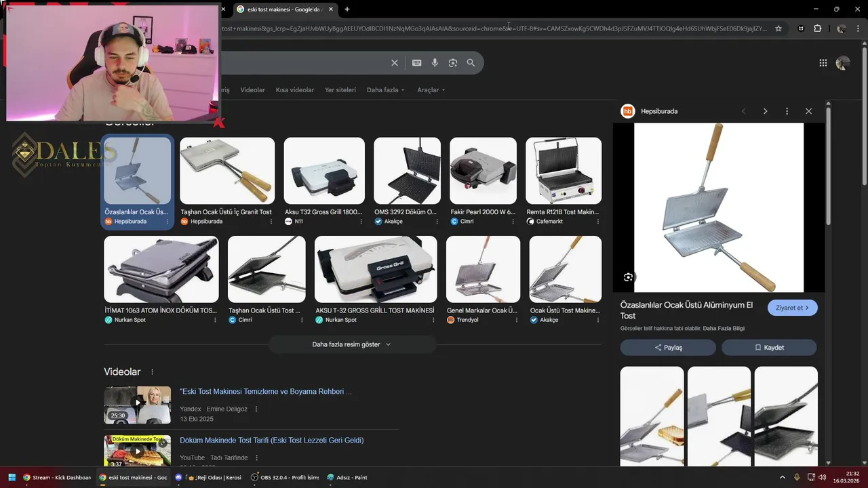868x488 pixels.
Task: Close the Hepsiburada image preview panel
Action: click(808, 111)
